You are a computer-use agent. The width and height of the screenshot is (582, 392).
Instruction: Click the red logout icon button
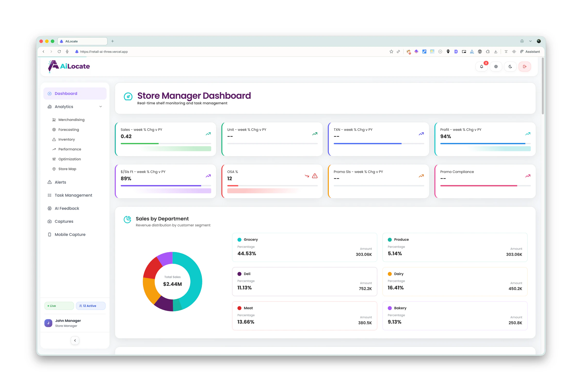pos(525,66)
